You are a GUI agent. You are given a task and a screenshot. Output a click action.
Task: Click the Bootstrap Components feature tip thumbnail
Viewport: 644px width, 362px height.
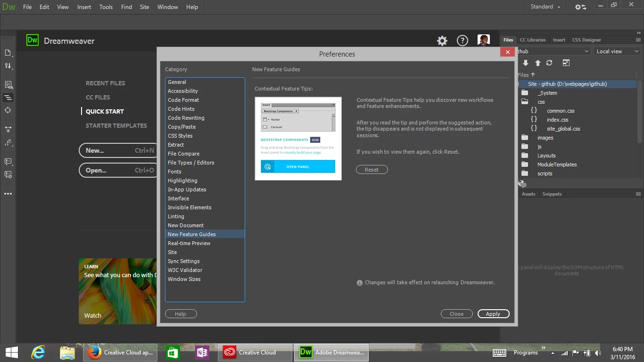[x=298, y=139]
